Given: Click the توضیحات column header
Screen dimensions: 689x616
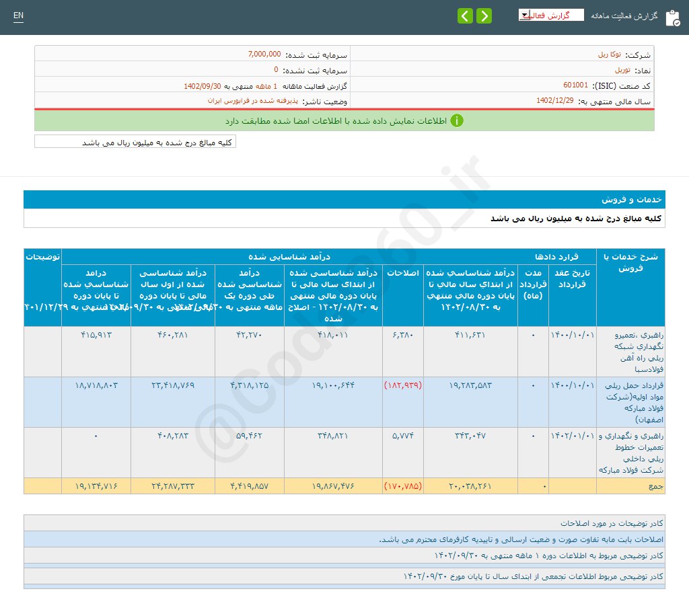Looking at the screenshot, I should 43,256.
